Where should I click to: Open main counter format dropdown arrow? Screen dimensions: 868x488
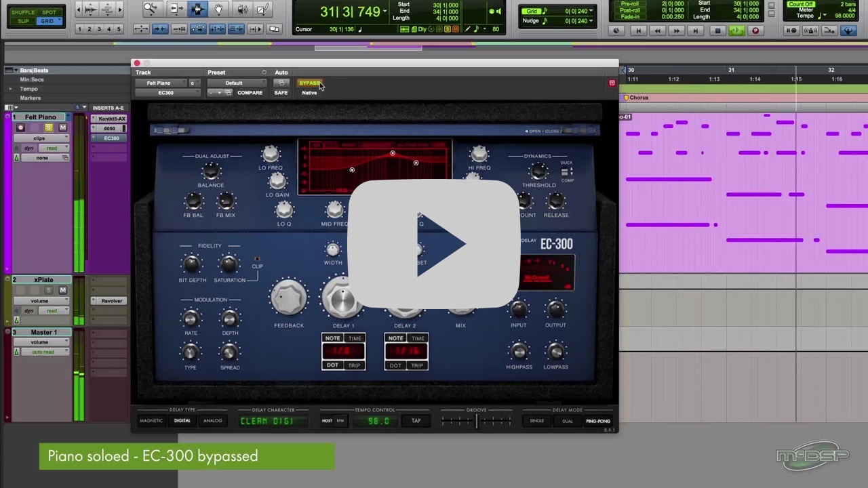(x=384, y=12)
